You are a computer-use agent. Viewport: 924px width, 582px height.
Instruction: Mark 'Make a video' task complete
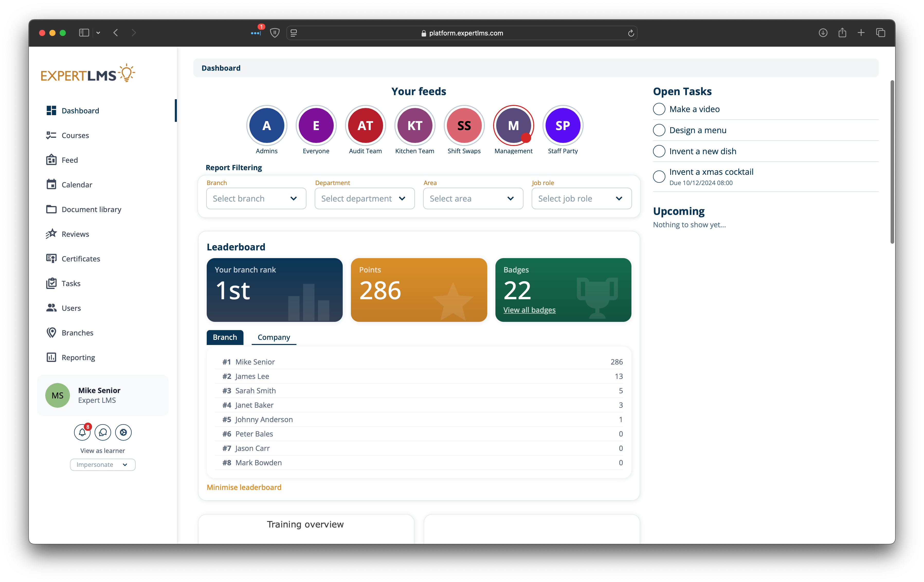tap(659, 109)
